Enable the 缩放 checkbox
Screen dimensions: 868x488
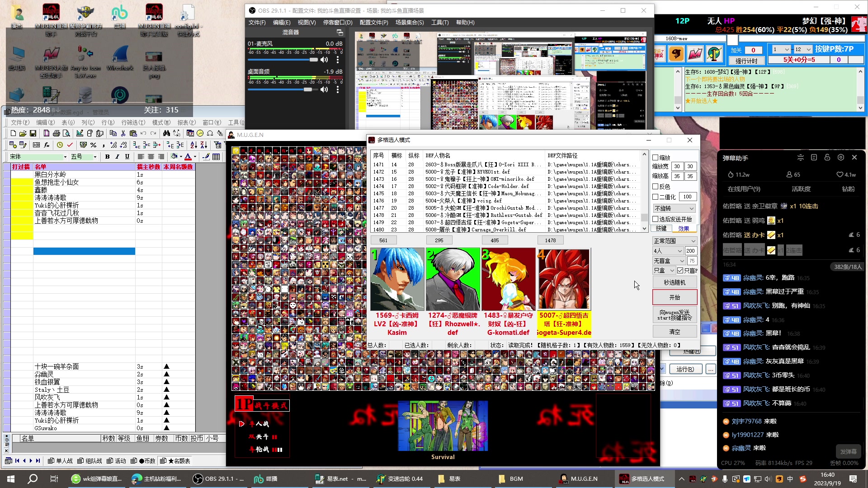pos(655,158)
